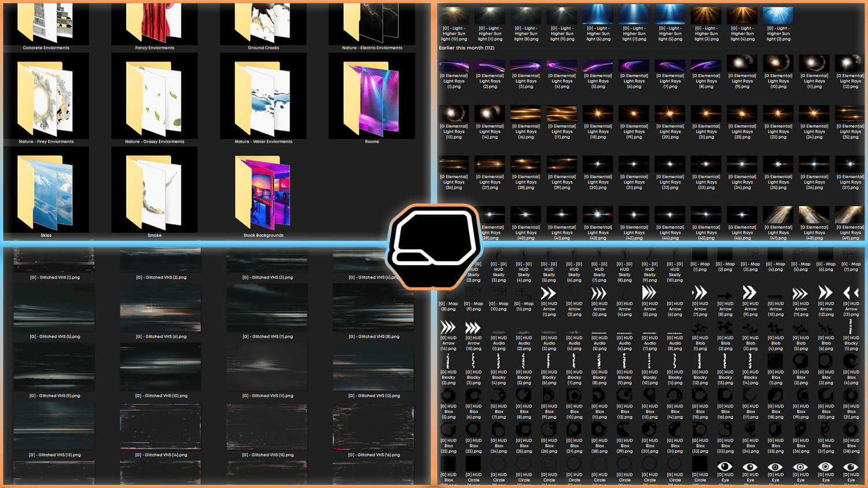Screen dimensions: 868x488
Task: Select the HUD Blox (2).png icon
Action: pyautogui.click(x=800, y=361)
